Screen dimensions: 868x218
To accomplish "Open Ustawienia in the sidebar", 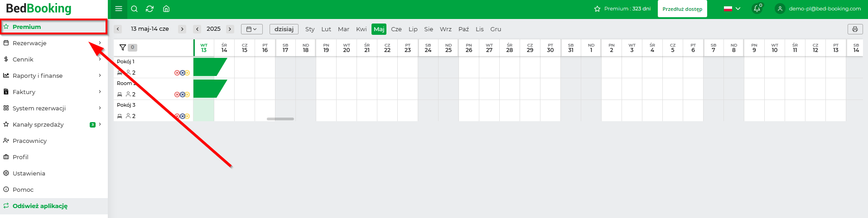I will pyautogui.click(x=29, y=173).
